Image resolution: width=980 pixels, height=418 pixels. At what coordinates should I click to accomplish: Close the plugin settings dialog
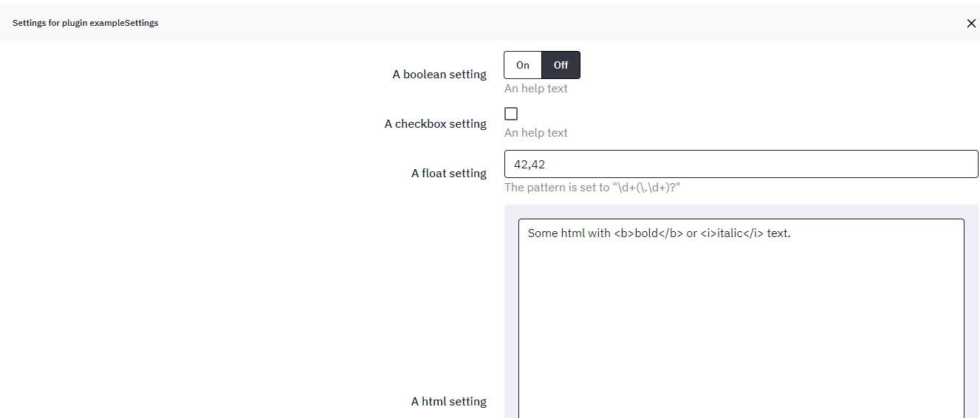tap(971, 23)
